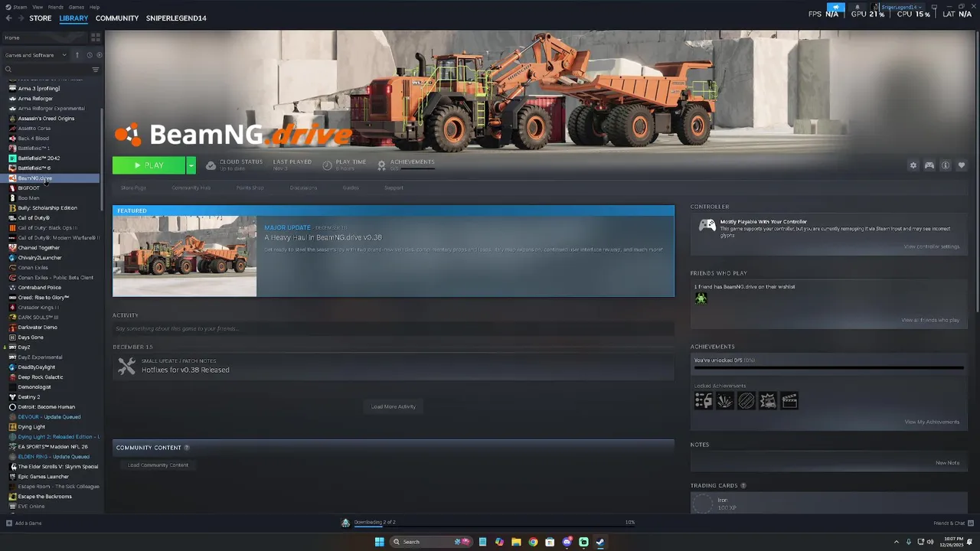
Task: Click the download progress bar at the bottom
Action: [x=495, y=527]
